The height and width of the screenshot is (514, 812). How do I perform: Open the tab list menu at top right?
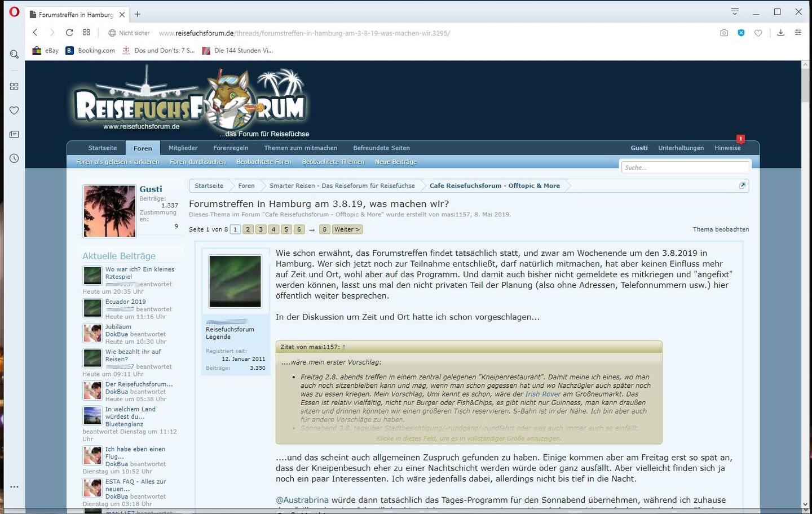[x=735, y=12]
